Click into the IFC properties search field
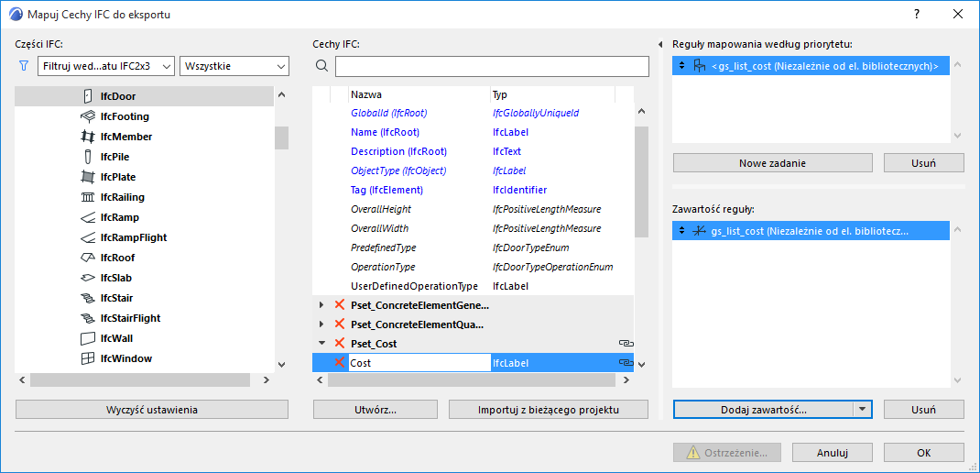The image size is (980, 473). point(492,66)
